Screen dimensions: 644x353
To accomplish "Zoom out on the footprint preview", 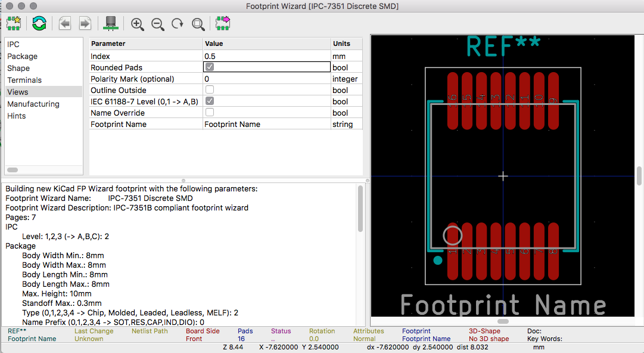I will tap(158, 24).
